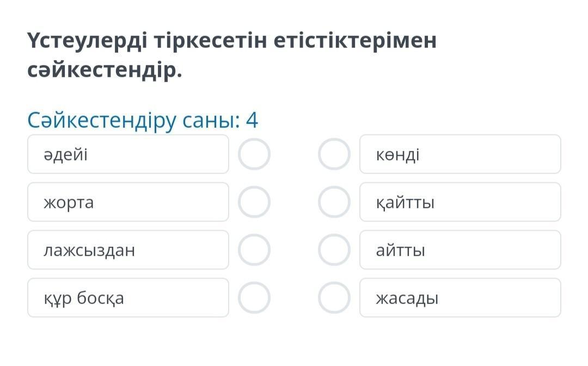This screenshot has height=366, width=588.
Task: Click the әдейі word box
Action: 128,154
